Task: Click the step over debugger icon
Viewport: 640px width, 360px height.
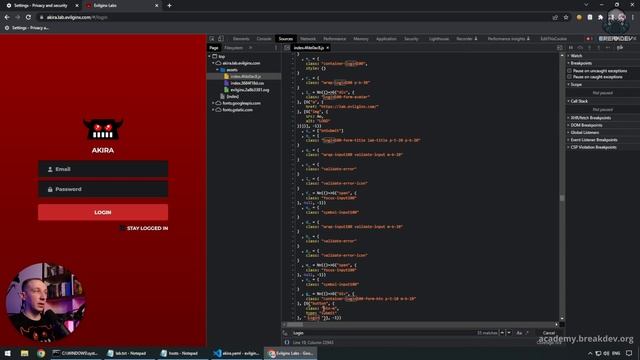Action: [x=580, y=48]
